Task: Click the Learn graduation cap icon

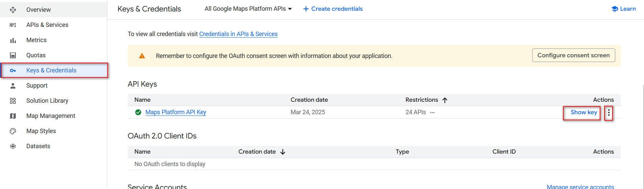Action: 615,9
